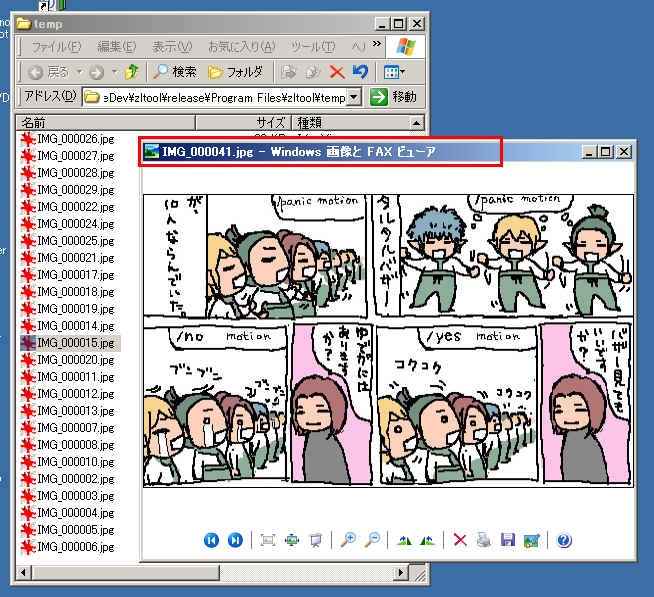Click the forward arrow in temp window
The height and width of the screenshot is (597, 654).
(x=97, y=73)
